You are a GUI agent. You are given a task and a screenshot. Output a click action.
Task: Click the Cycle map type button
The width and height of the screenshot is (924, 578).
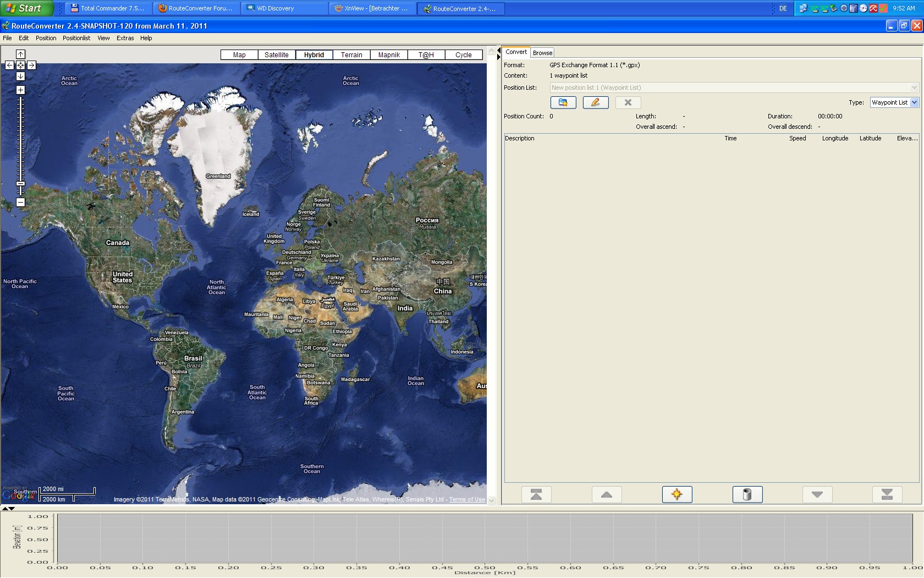(x=463, y=55)
